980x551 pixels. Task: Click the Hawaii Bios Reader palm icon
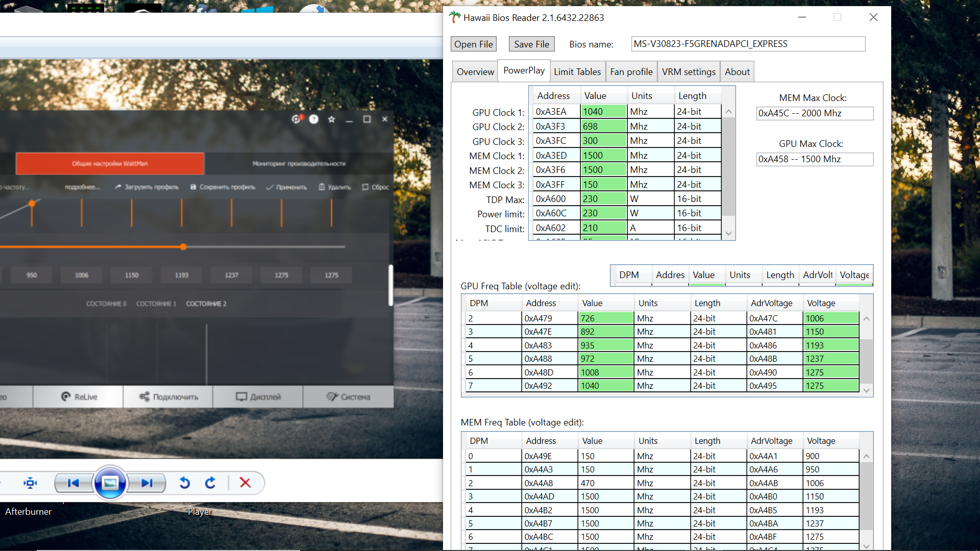pos(454,17)
